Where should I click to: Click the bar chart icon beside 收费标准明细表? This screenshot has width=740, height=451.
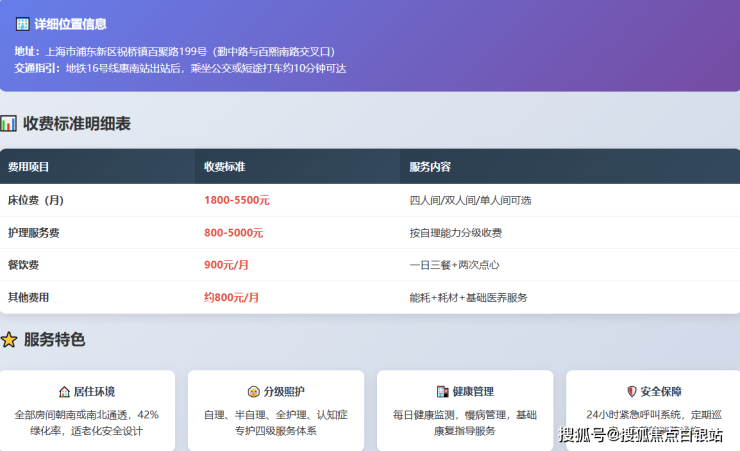pos(9,124)
